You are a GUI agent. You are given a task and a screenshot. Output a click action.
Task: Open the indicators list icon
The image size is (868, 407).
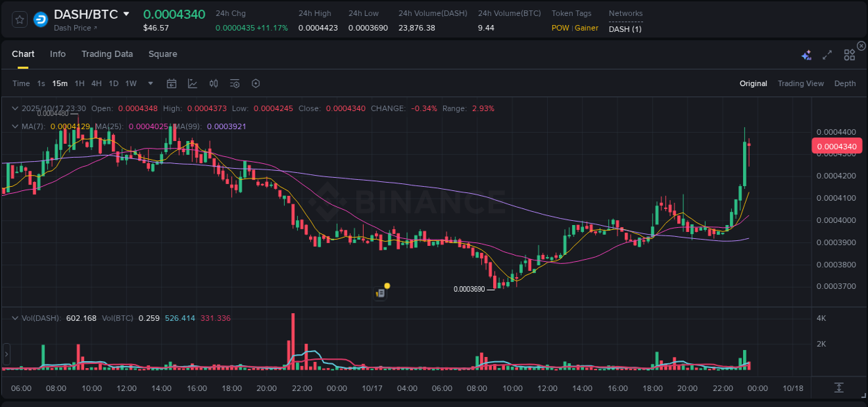(x=234, y=83)
